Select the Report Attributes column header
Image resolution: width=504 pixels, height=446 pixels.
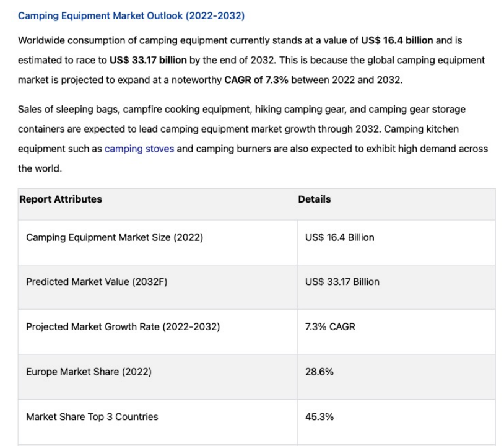tap(61, 199)
